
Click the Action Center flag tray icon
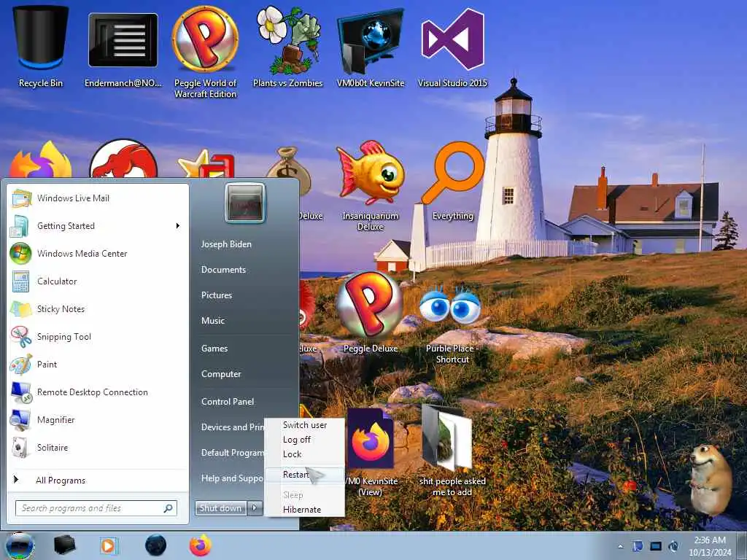tap(638, 546)
